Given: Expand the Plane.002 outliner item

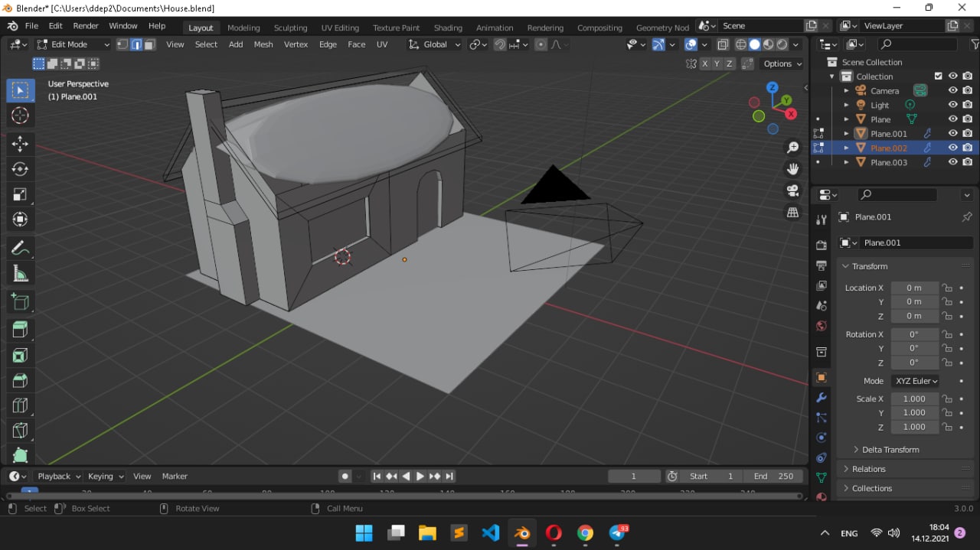Looking at the screenshot, I should [846, 148].
